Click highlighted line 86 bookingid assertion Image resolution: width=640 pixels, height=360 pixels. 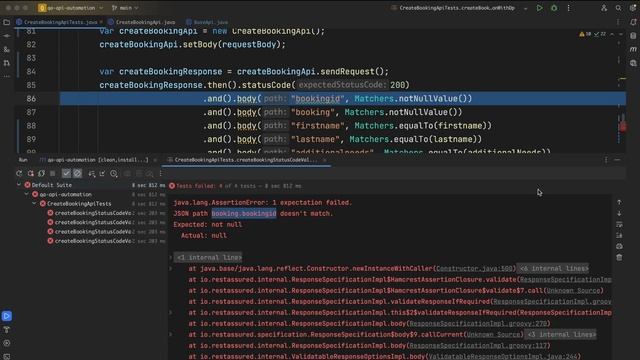(x=342, y=98)
